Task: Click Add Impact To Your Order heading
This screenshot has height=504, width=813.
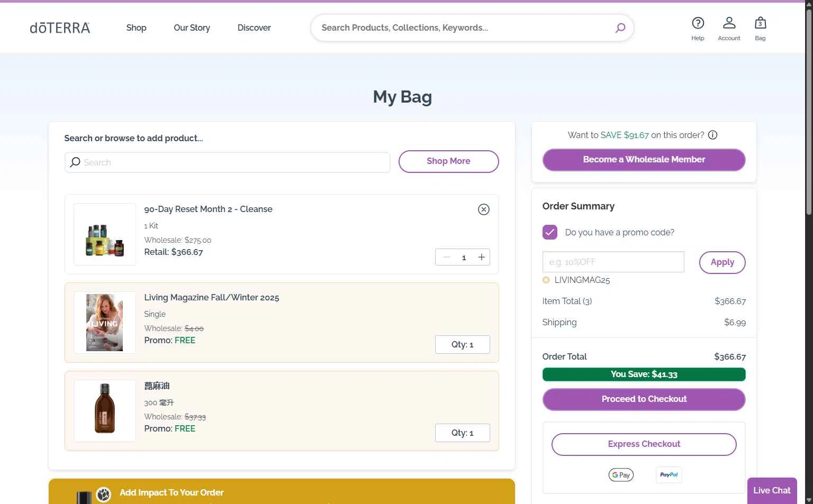Action: tap(171, 492)
